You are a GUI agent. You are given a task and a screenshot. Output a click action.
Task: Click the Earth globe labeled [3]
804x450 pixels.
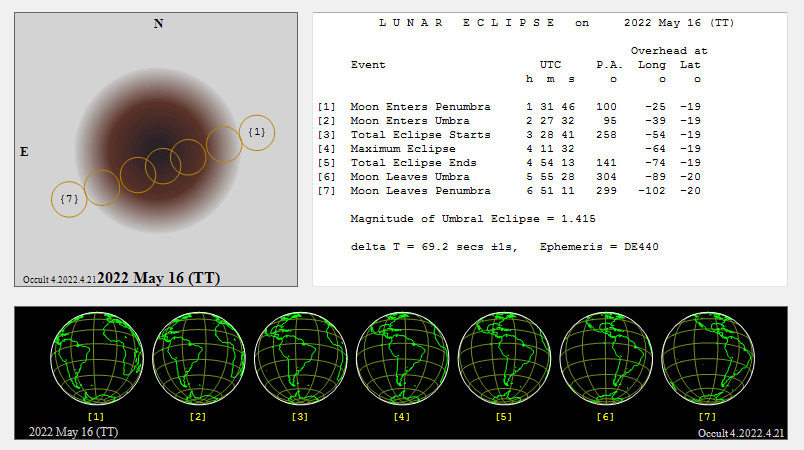pos(300,358)
